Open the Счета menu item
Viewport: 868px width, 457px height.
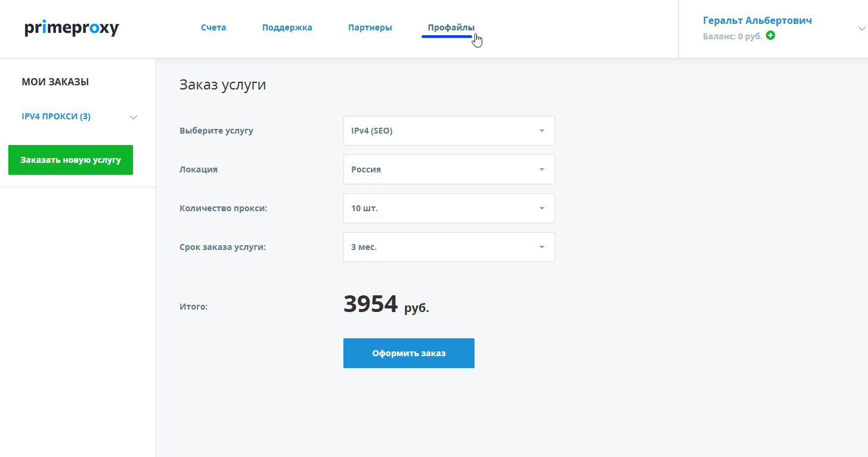pyautogui.click(x=213, y=27)
